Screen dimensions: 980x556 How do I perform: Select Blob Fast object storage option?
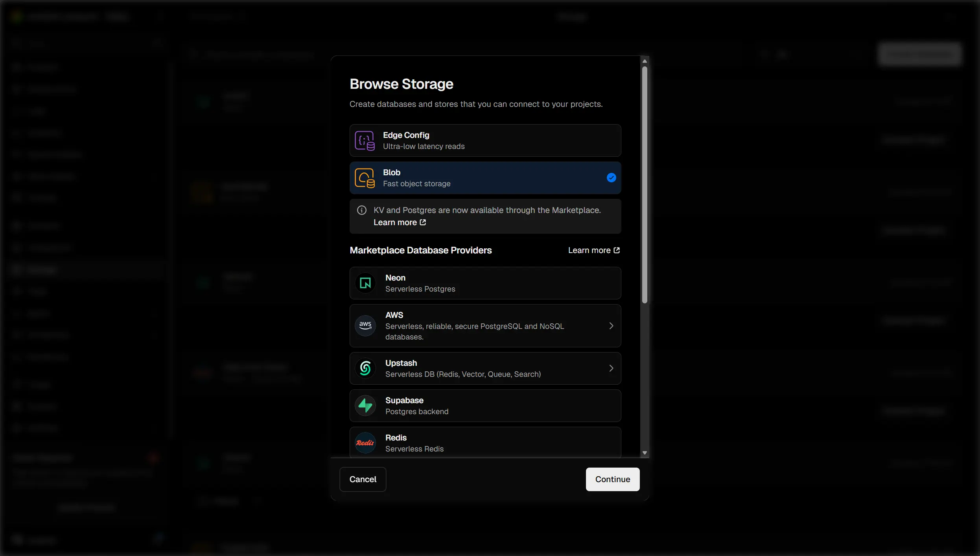tap(484, 178)
